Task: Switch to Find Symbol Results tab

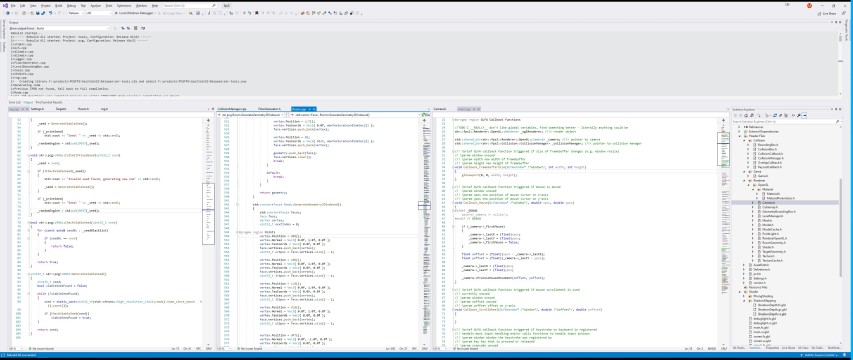Action: (x=49, y=102)
